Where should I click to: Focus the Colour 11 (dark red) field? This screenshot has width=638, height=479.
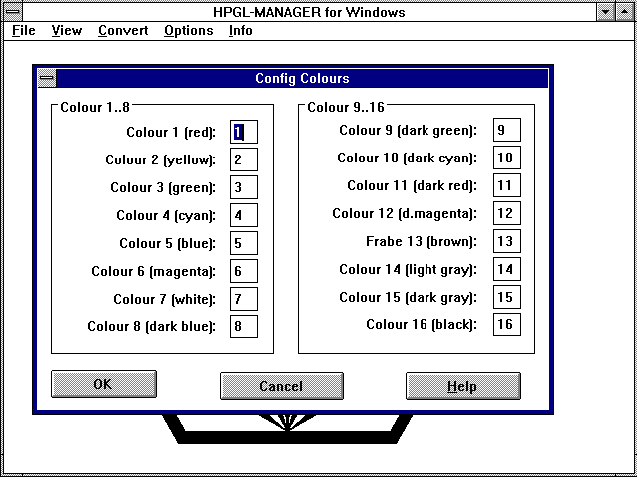tap(506, 186)
